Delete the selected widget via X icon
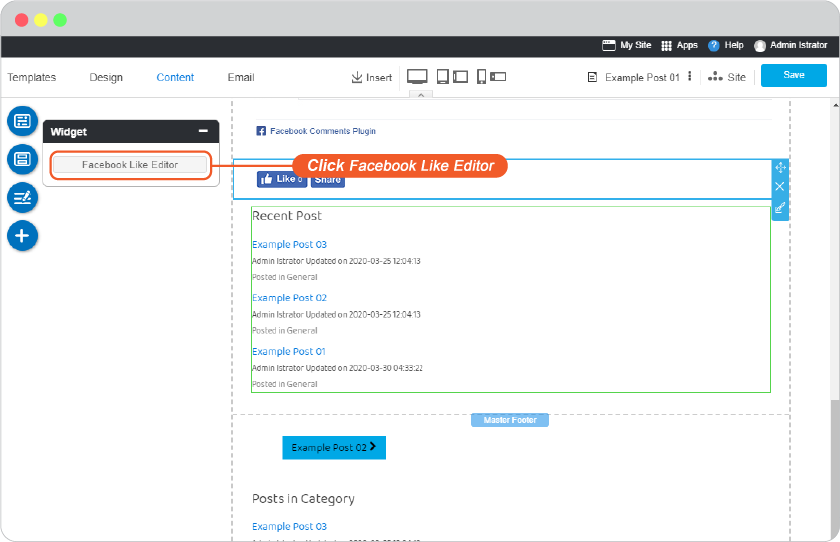Viewport: 840px width, 542px height. 779,186
